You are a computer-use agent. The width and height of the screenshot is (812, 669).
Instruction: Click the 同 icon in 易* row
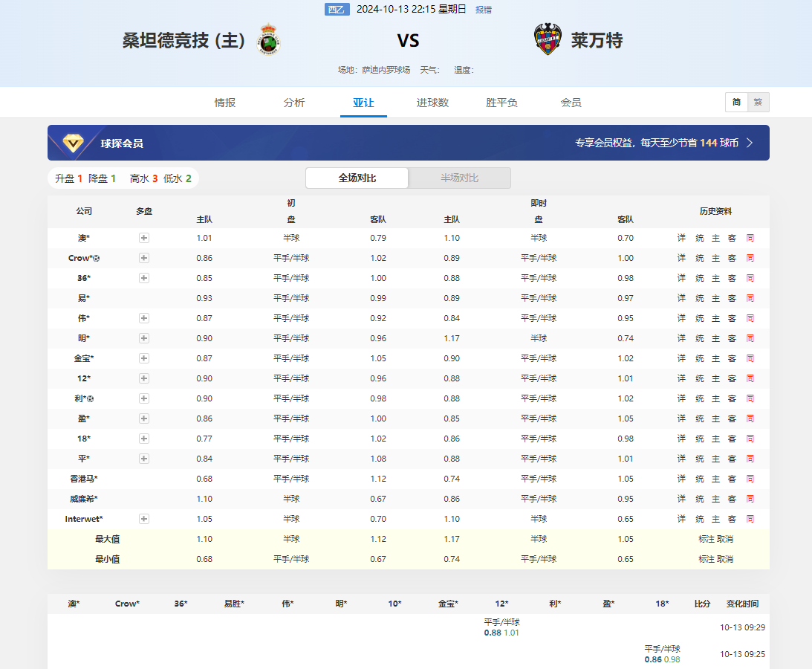[x=750, y=298]
